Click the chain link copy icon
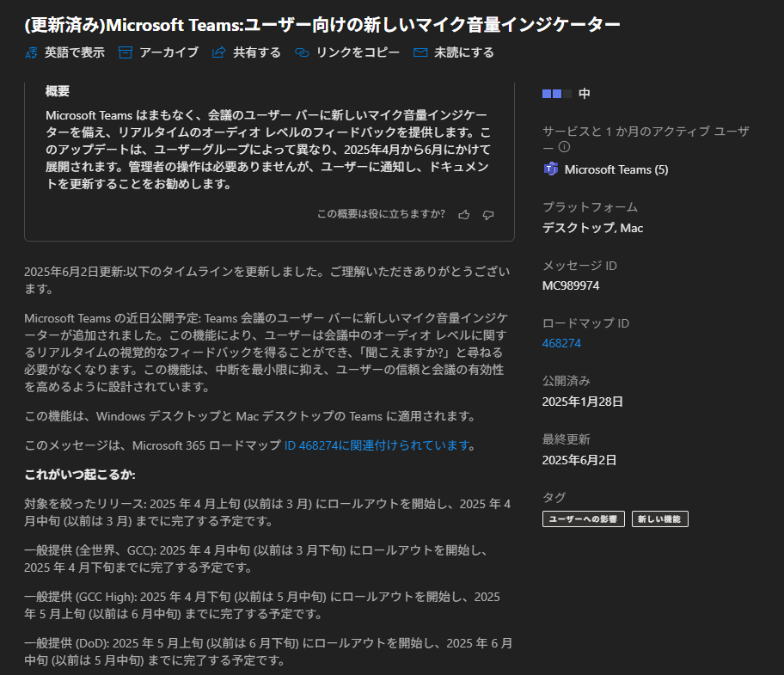784x675 pixels. (x=302, y=52)
